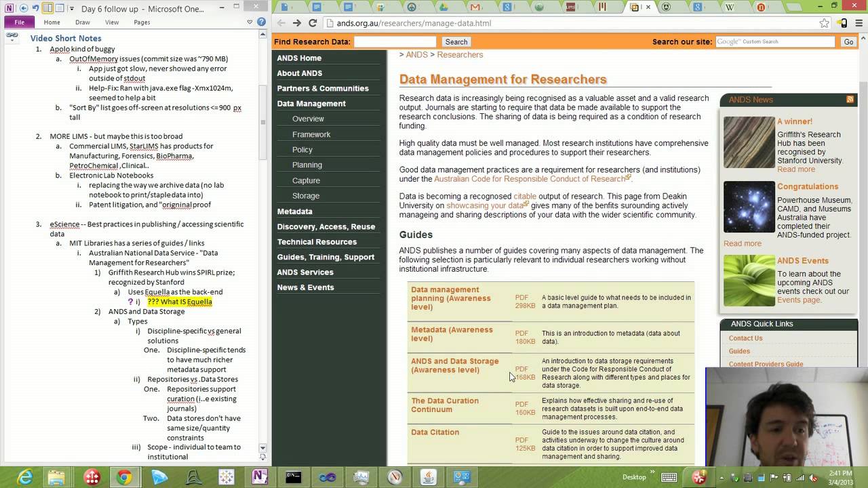Click the Researchers breadcrumb link

[x=460, y=55]
